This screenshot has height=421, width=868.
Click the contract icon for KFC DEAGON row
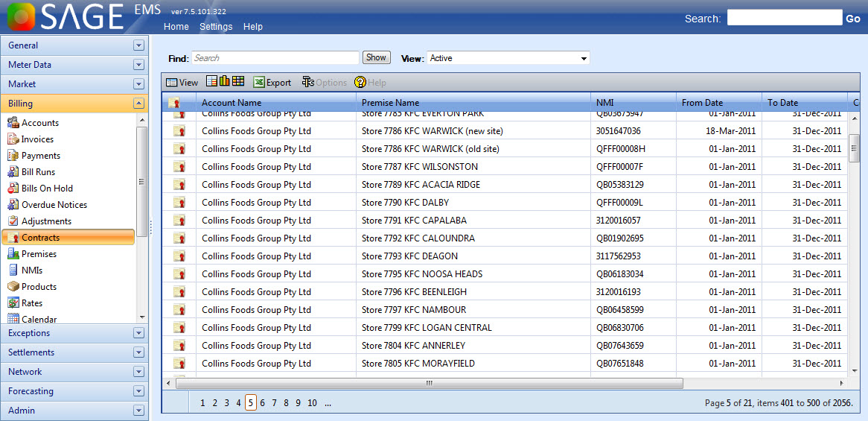coord(179,256)
